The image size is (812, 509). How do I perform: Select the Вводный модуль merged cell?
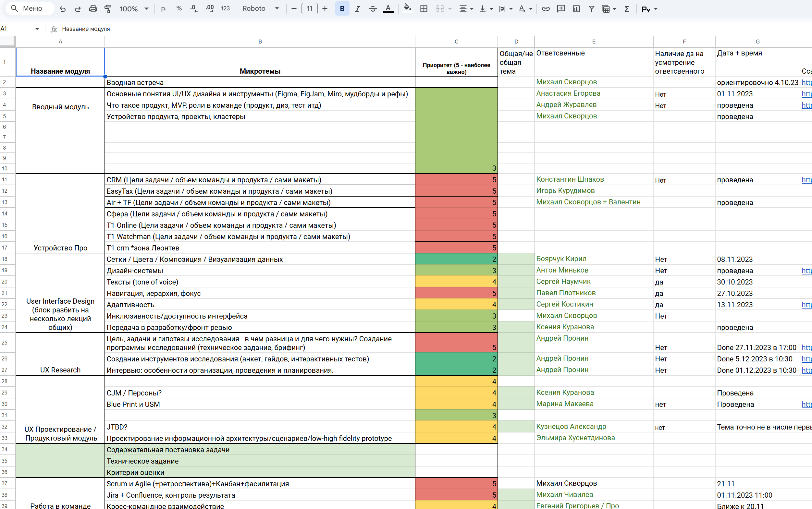(x=60, y=131)
